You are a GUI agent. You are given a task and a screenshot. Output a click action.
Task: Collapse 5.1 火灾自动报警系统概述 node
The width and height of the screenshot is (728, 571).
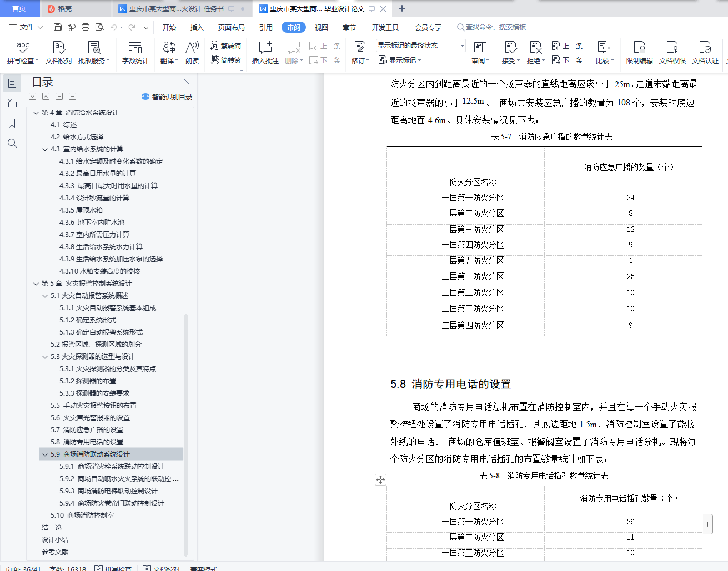pos(45,296)
